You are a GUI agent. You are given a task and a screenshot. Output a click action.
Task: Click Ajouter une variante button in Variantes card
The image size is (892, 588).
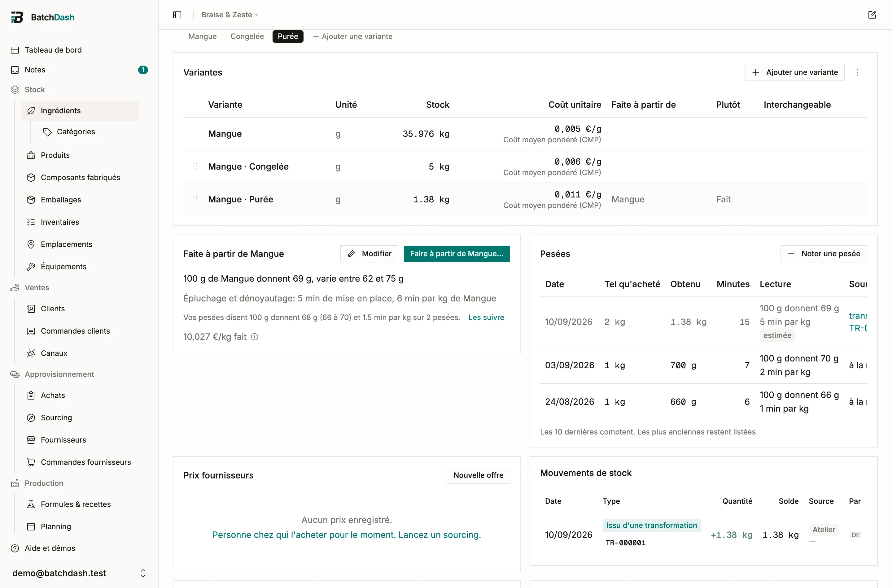click(794, 72)
